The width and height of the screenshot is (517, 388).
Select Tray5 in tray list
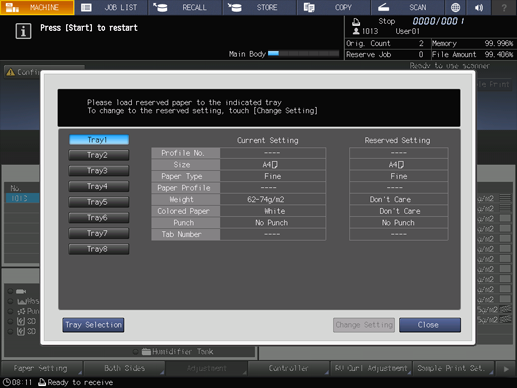point(99,202)
